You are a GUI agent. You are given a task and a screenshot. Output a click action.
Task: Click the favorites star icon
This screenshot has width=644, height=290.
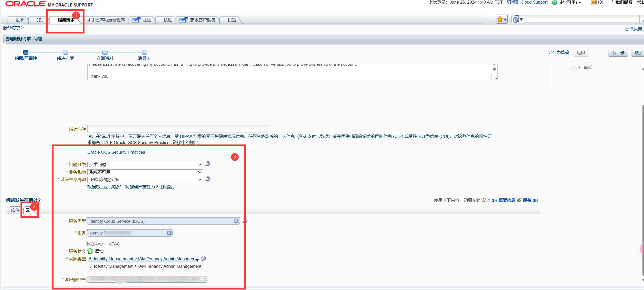point(500,19)
